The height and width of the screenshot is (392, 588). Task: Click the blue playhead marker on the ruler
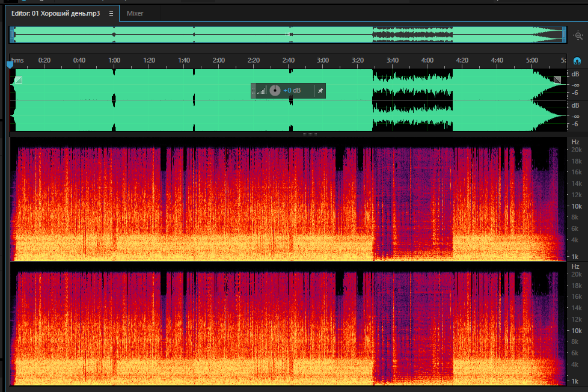pyautogui.click(x=10, y=65)
